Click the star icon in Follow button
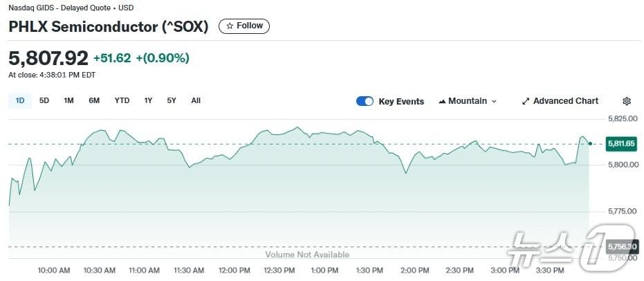644x281 pixels. click(230, 26)
